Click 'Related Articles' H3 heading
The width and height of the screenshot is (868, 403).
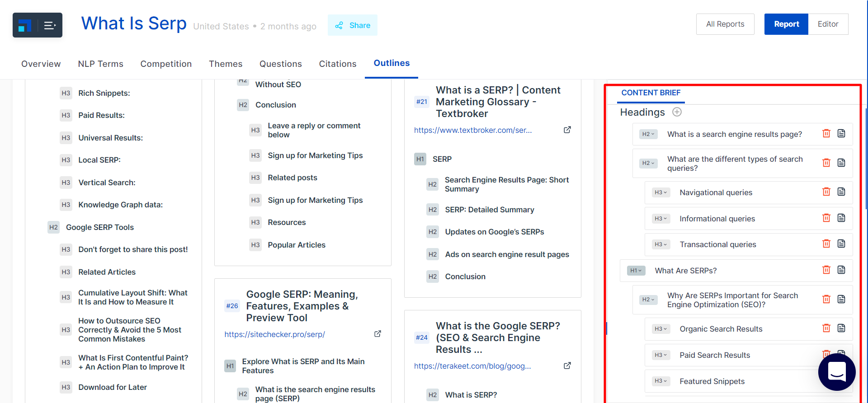point(107,272)
